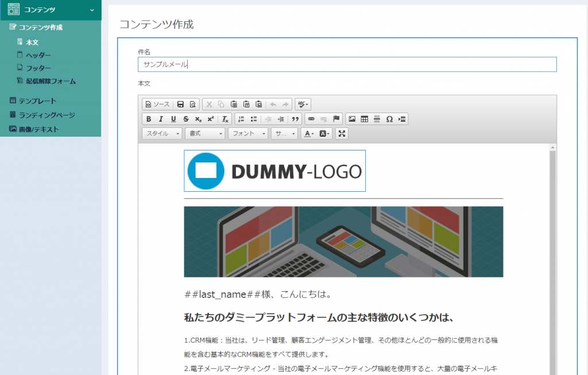The width and height of the screenshot is (588, 375).
Task: Open the フォント (font) dropdown
Action: click(x=248, y=133)
